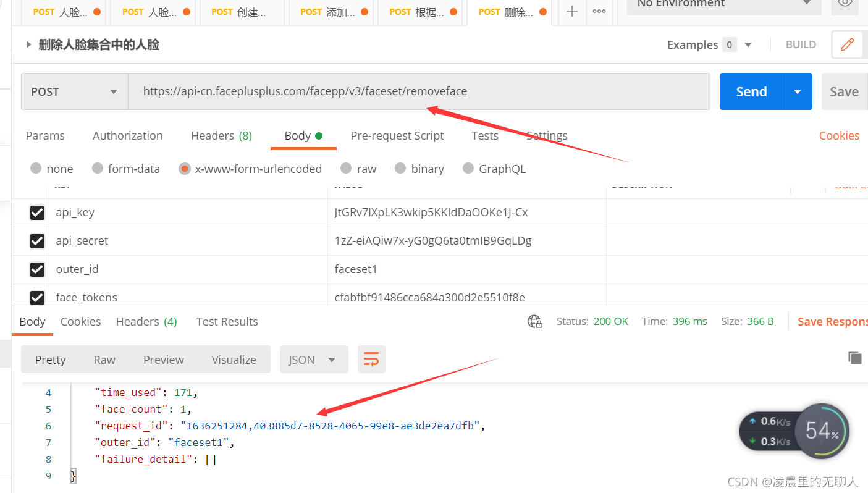Toggle the api_key row checkbox
Image resolution: width=868 pixels, height=493 pixels.
coord(37,213)
